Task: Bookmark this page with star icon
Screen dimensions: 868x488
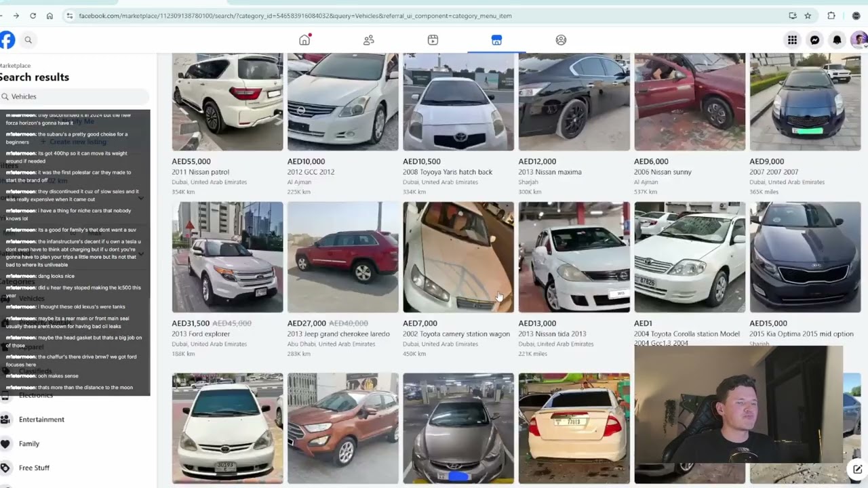Action: point(808,16)
